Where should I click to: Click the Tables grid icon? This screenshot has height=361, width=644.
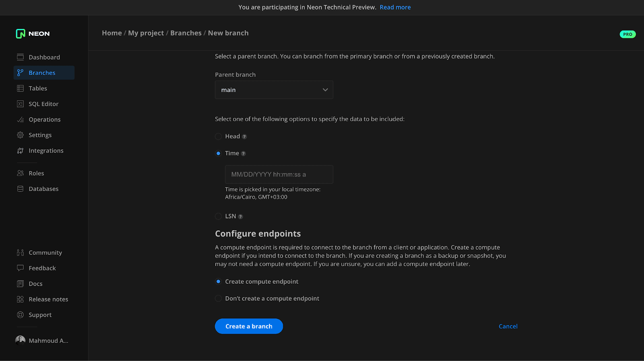coord(20,89)
